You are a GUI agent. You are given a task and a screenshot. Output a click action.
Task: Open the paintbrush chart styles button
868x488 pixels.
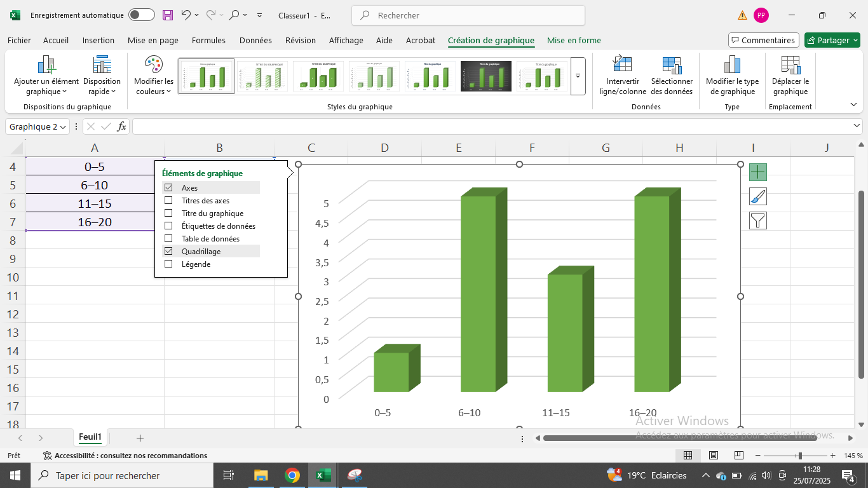coord(758,196)
